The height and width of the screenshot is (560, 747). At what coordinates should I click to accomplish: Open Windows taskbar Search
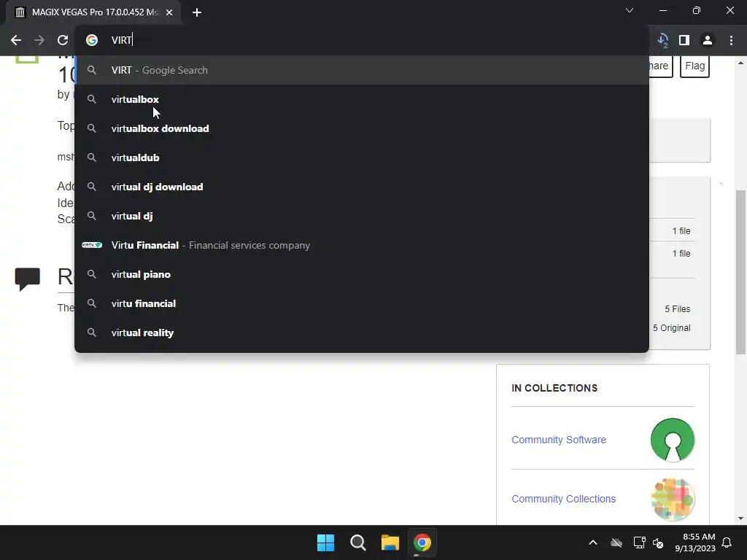357,542
